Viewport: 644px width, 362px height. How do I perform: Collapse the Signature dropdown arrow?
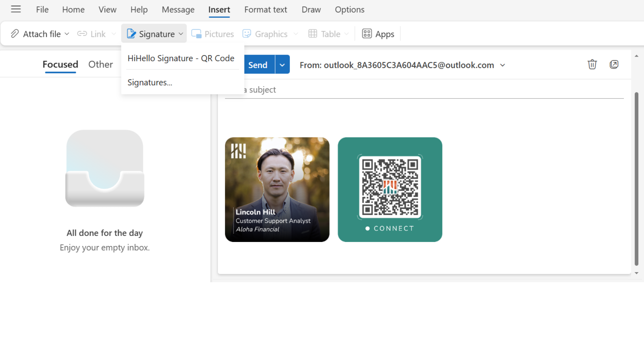(181, 34)
